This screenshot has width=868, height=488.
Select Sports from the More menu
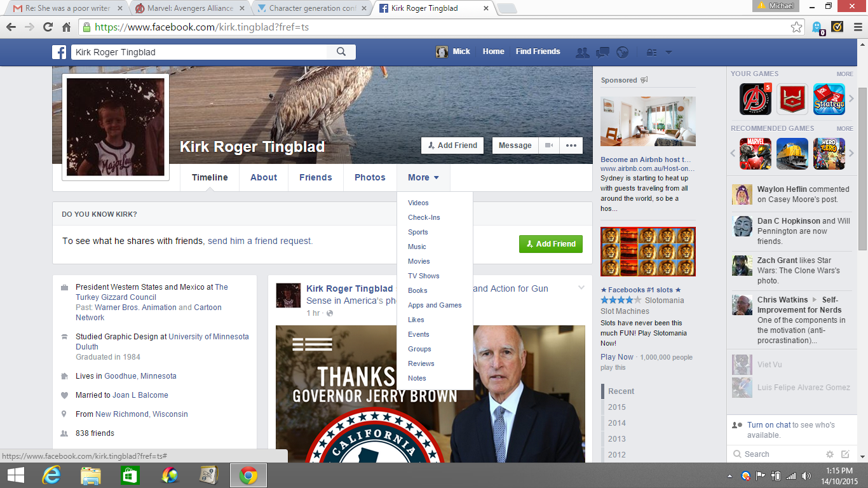point(418,232)
